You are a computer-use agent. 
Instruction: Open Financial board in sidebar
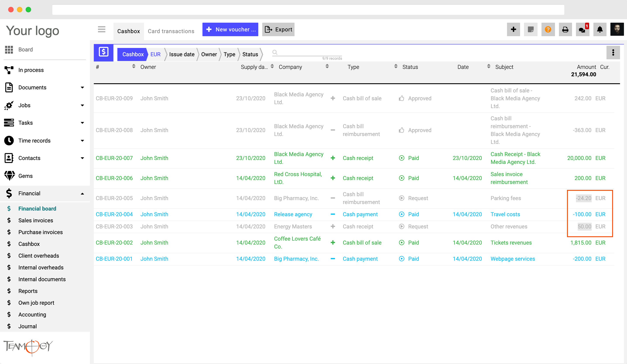coord(37,209)
